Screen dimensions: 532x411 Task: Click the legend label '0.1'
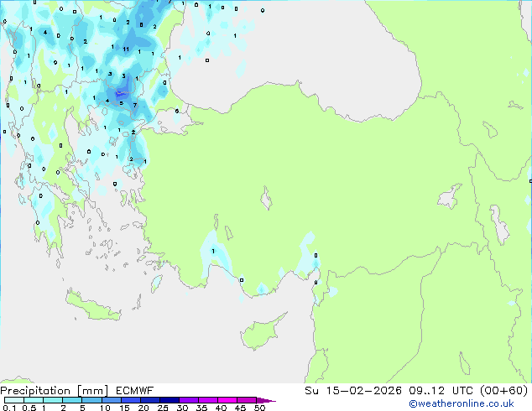9,408
